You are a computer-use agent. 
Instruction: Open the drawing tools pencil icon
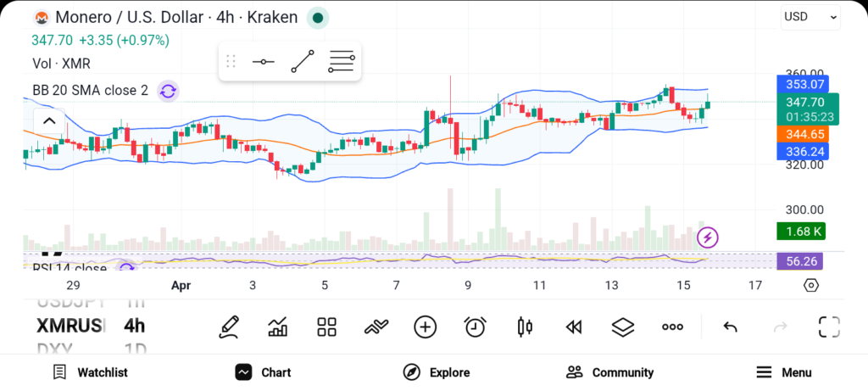tap(228, 327)
